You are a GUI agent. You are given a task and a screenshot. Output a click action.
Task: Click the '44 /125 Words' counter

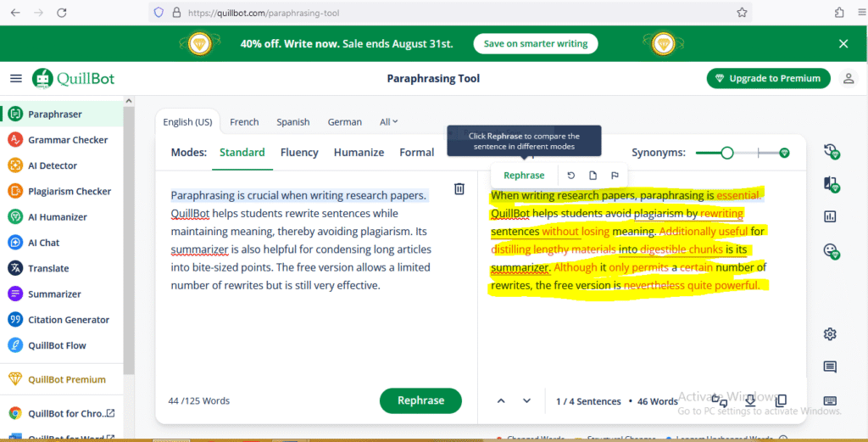pos(198,400)
